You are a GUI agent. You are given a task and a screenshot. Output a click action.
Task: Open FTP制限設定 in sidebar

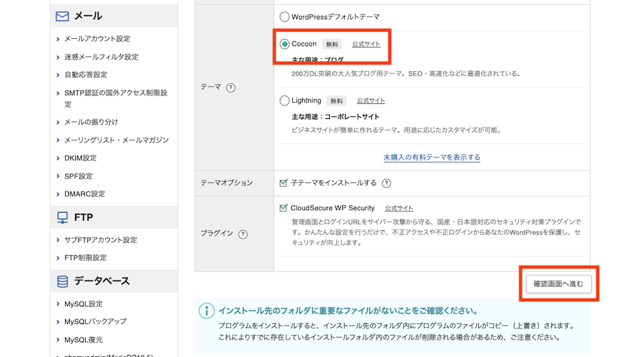85,258
